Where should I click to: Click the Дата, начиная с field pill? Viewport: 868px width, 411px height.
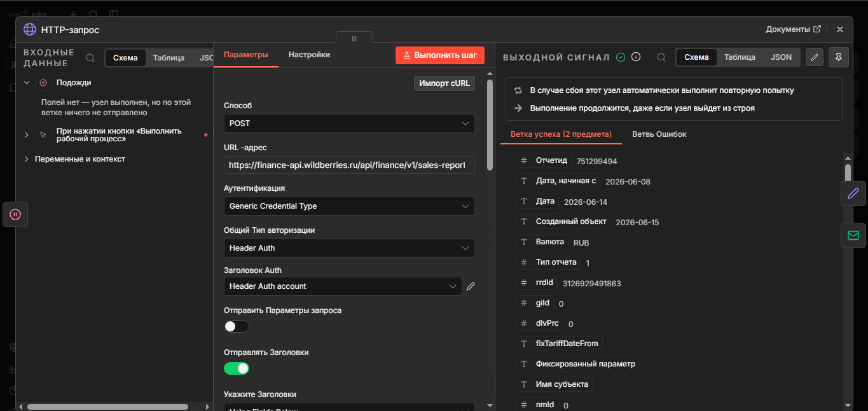[x=558, y=181]
